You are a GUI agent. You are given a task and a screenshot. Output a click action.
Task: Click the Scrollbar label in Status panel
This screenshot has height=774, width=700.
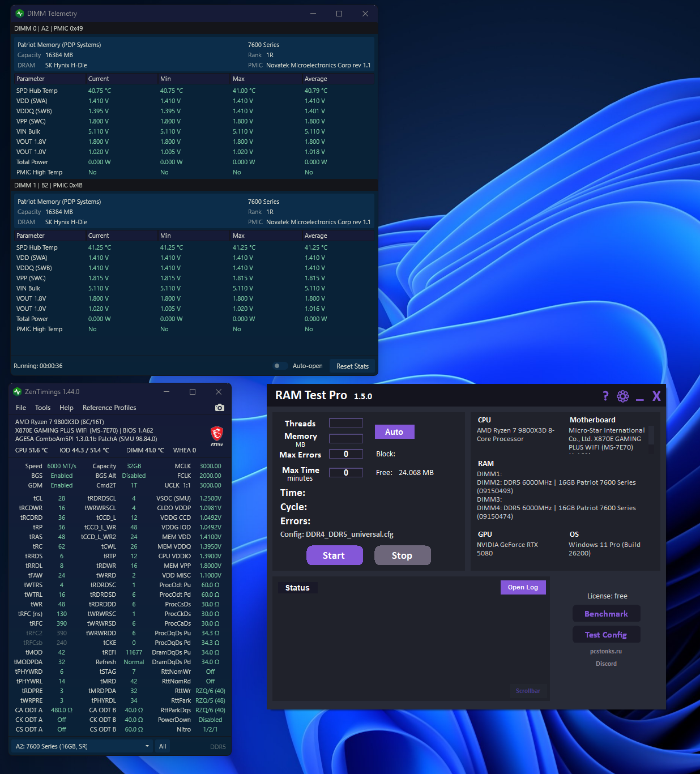(x=528, y=691)
